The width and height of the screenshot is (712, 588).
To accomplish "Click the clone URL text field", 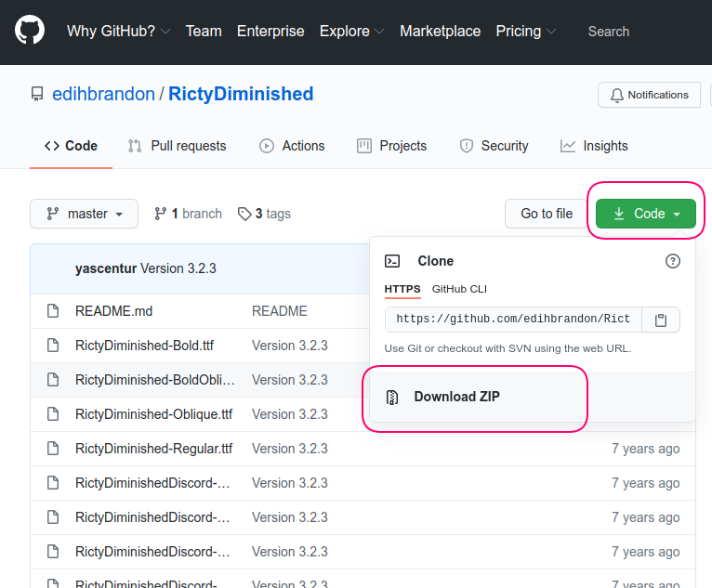I will point(513,320).
